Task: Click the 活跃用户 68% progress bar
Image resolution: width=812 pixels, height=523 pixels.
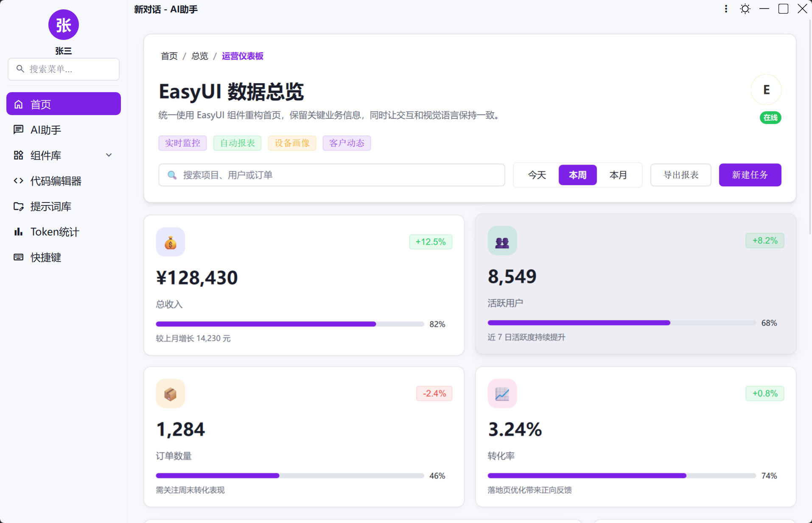Action: [622, 323]
